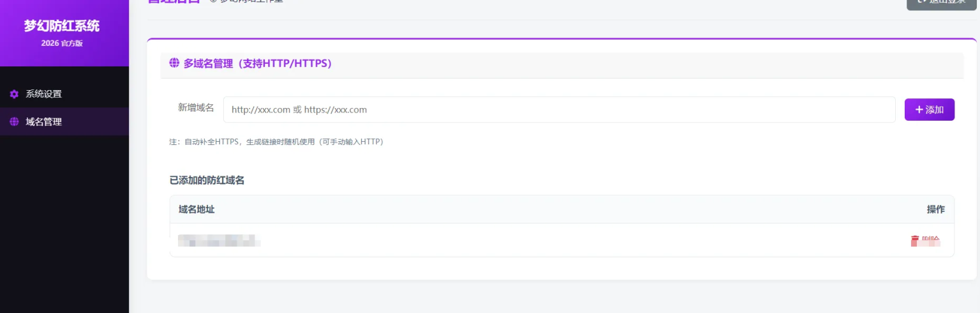The height and width of the screenshot is (313, 980).
Task: Click the red trash icon in domain row
Action: pos(915,241)
